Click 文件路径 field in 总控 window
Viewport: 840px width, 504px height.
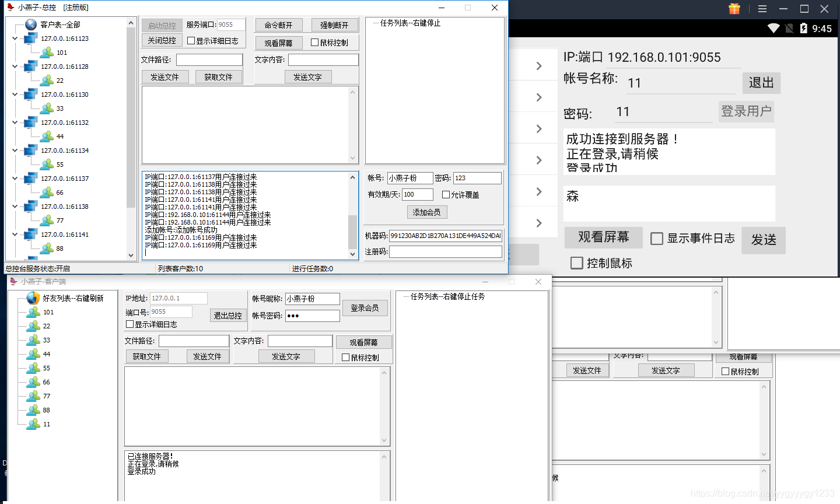click(209, 60)
